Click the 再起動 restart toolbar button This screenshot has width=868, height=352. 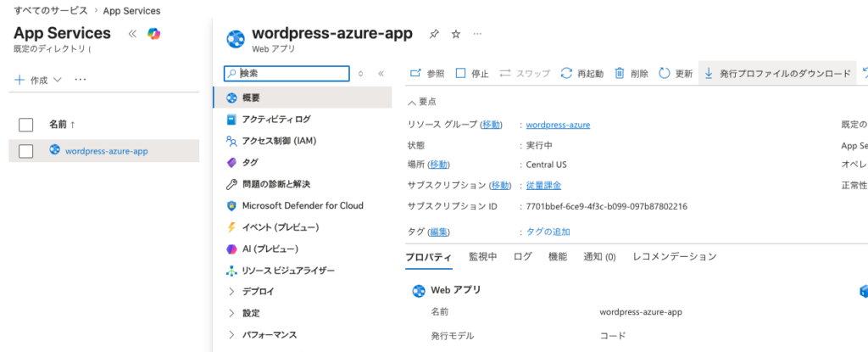(581, 74)
